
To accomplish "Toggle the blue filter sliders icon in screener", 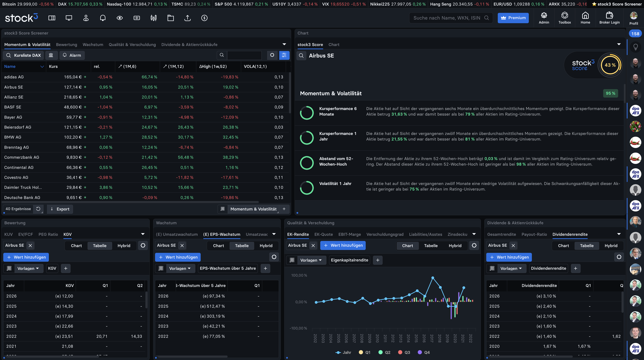I will click(x=284, y=55).
